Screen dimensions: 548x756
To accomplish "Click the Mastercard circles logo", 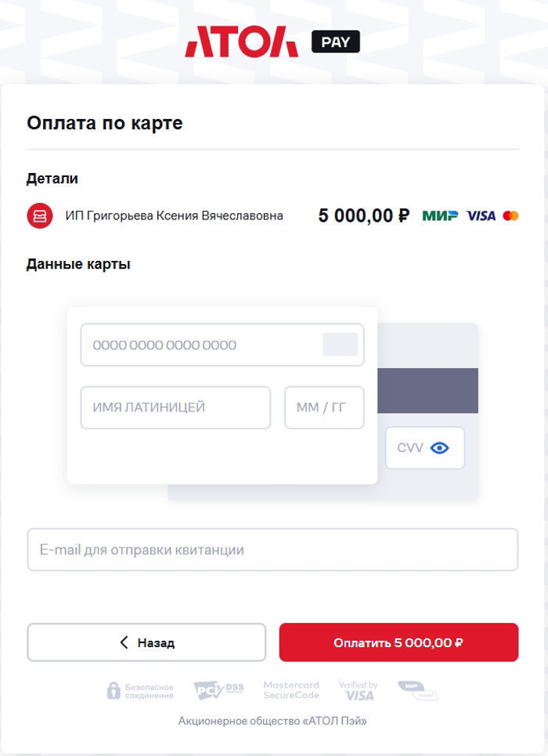I will click(510, 215).
